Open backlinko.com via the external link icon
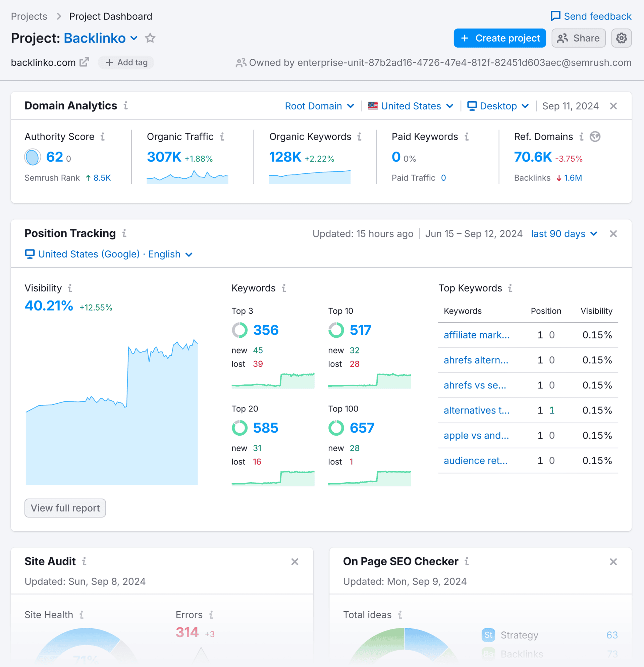 pyautogui.click(x=84, y=62)
